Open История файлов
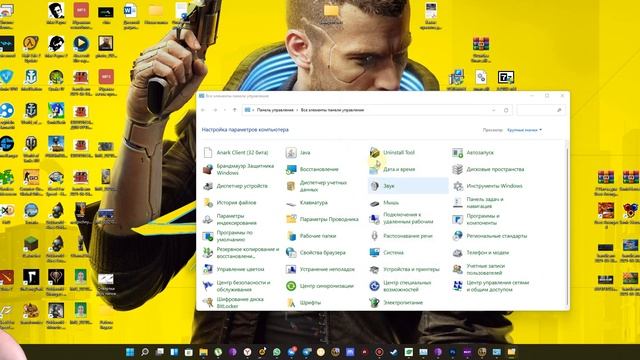 click(230, 203)
